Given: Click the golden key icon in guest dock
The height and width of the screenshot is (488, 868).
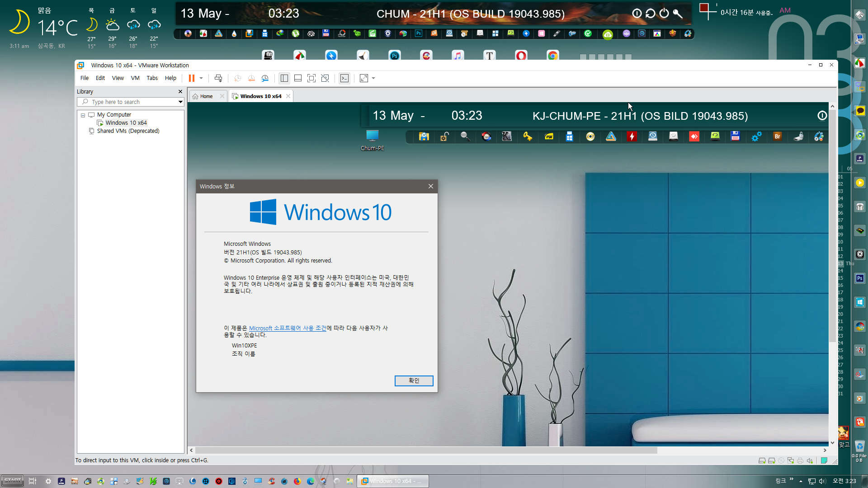Looking at the screenshot, I should point(528,136).
